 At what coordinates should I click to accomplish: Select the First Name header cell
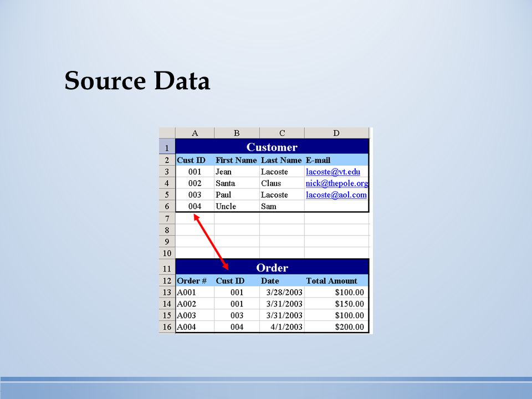[x=237, y=160]
